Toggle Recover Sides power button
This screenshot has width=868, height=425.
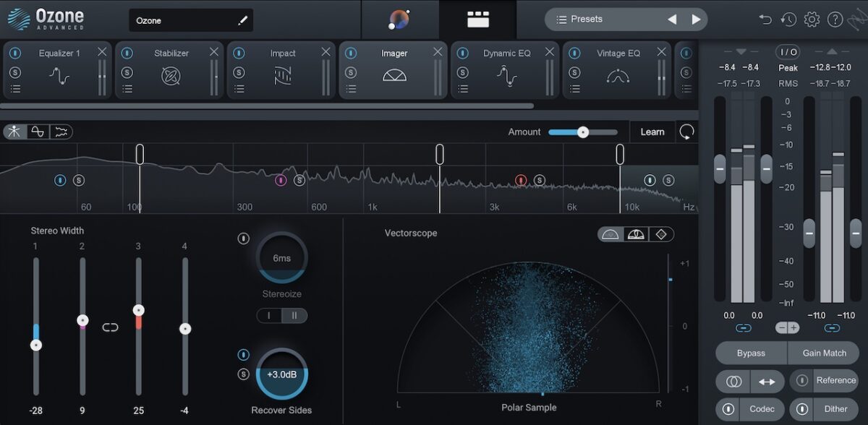click(x=244, y=355)
